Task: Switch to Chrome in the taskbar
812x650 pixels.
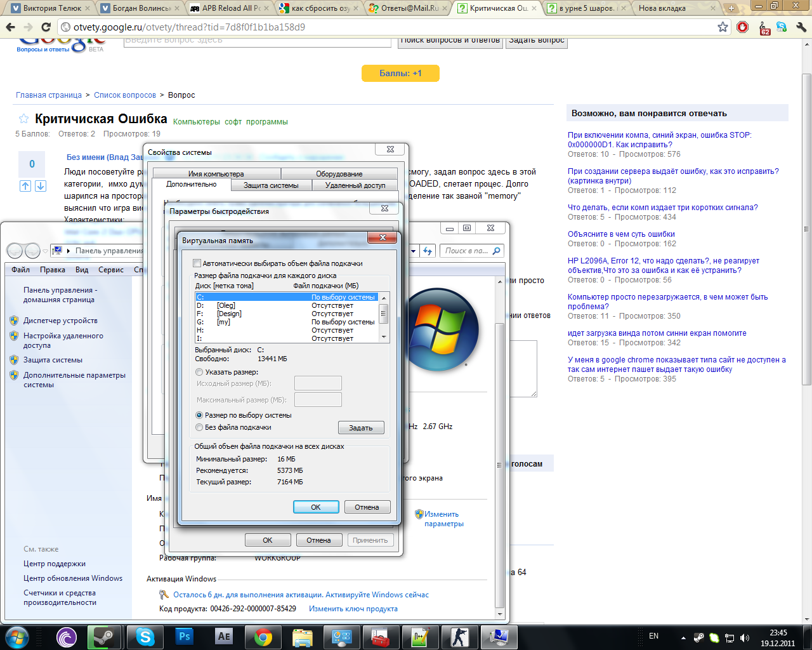Action: pos(263,637)
